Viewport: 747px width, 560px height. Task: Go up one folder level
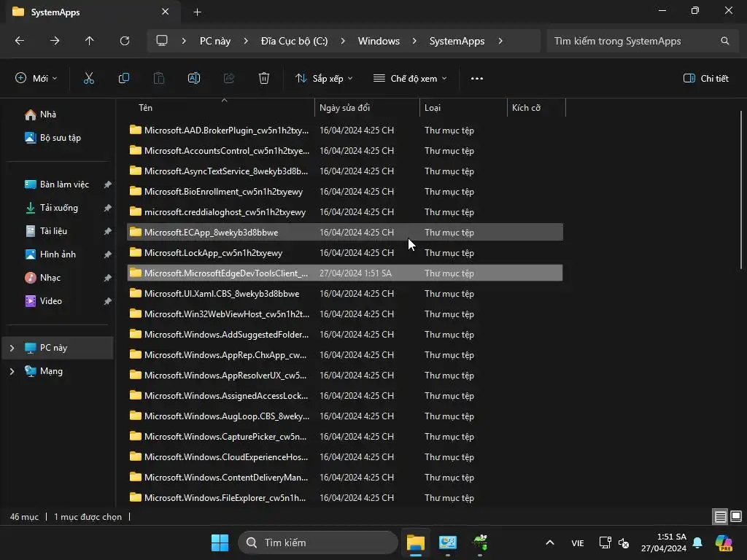[90, 41]
